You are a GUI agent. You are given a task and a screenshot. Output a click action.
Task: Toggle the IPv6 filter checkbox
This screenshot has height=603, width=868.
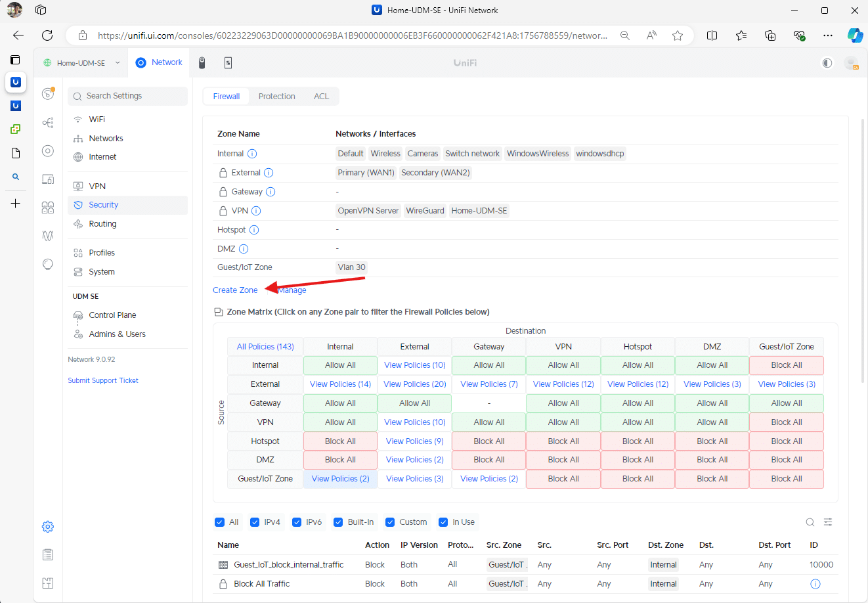pyautogui.click(x=297, y=522)
